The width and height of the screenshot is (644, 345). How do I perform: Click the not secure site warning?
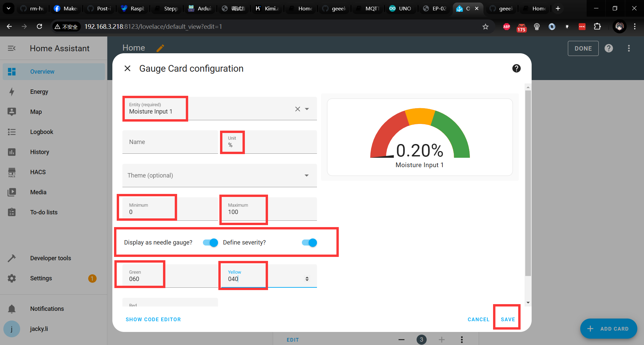pyautogui.click(x=66, y=26)
